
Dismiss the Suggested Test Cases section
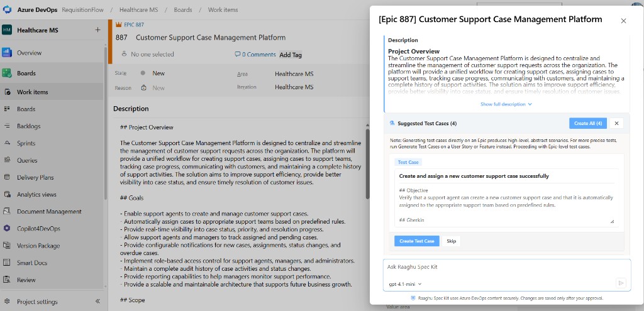tap(616, 123)
